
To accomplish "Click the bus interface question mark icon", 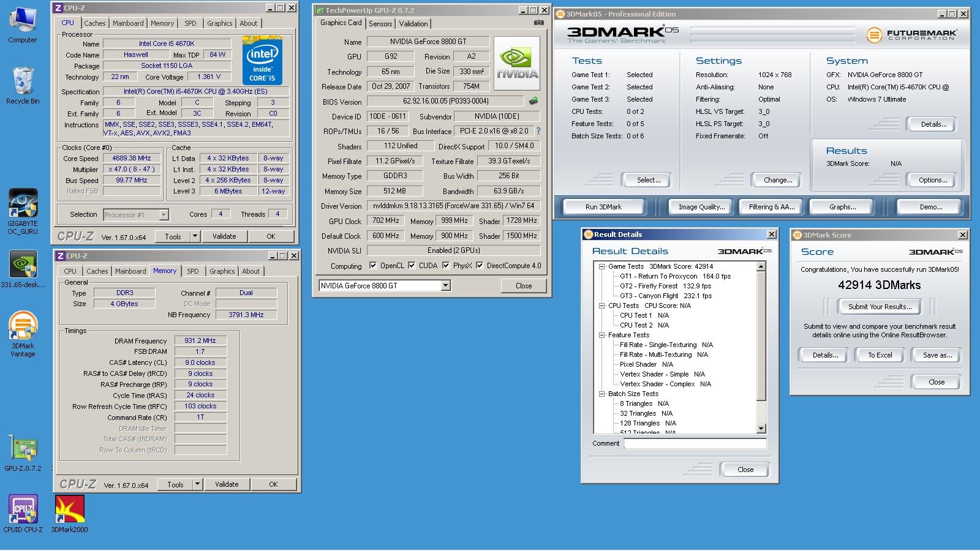I will (x=538, y=131).
